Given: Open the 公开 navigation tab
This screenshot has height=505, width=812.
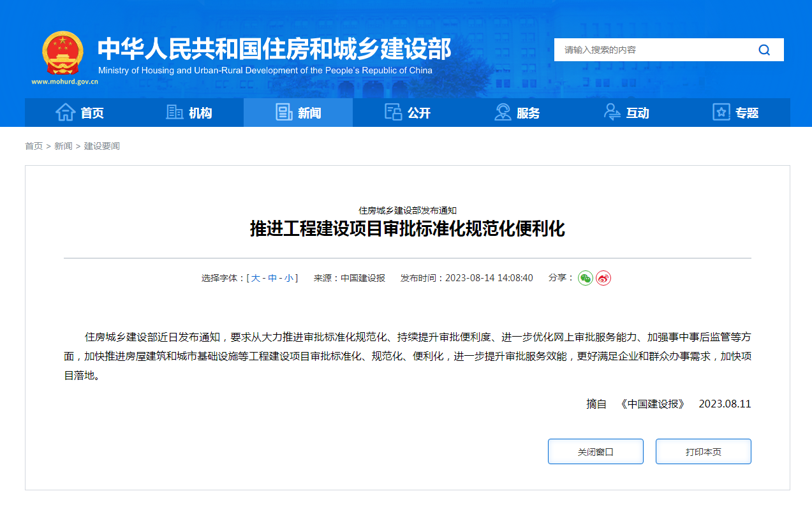Looking at the screenshot, I should [418, 112].
